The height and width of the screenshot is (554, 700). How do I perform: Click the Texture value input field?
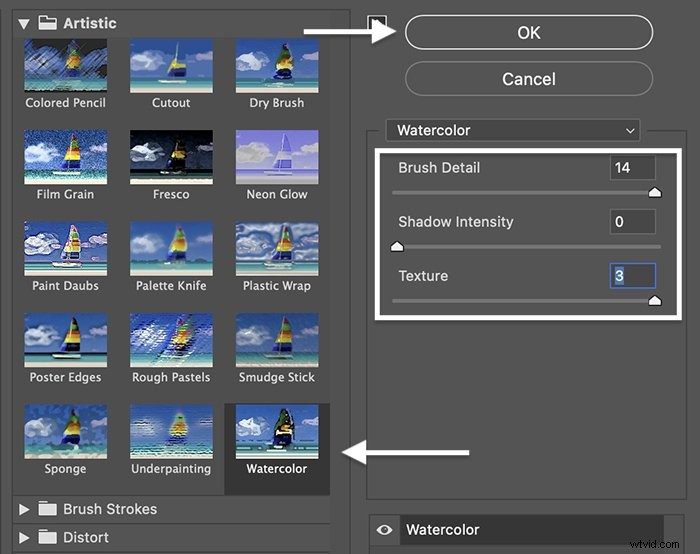tap(633, 275)
